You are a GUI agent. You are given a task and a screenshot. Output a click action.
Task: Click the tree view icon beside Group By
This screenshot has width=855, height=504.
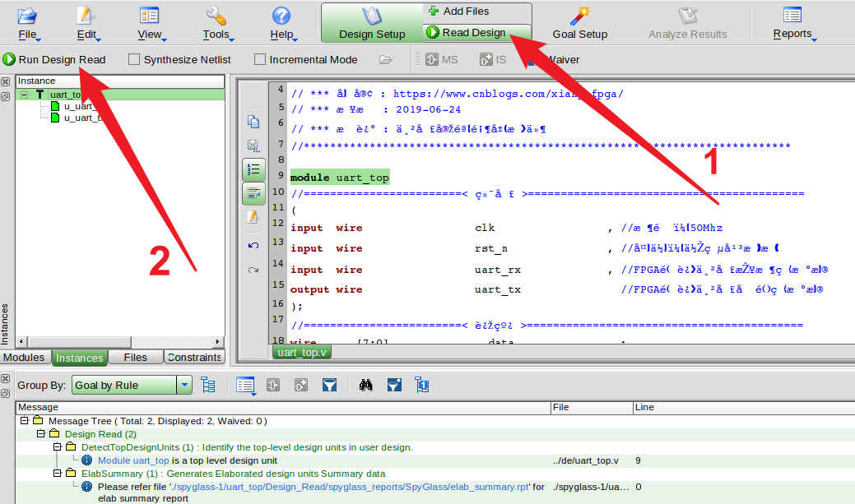(x=208, y=385)
